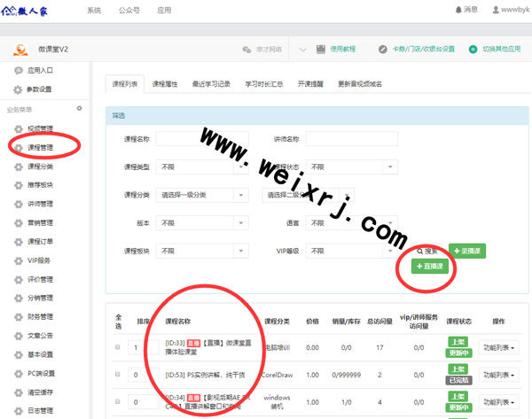Click the sort order field for ID:33
The height and width of the screenshot is (419, 532).
143,347
